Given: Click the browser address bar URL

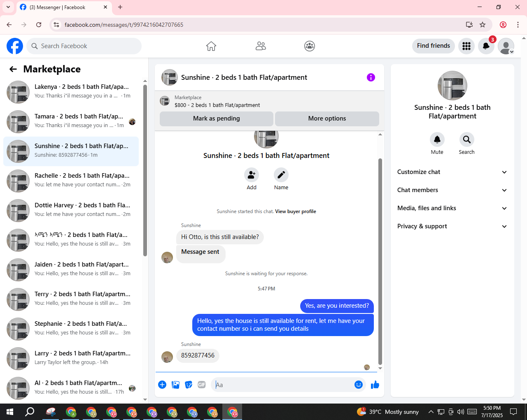Looking at the screenshot, I should [124, 25].
